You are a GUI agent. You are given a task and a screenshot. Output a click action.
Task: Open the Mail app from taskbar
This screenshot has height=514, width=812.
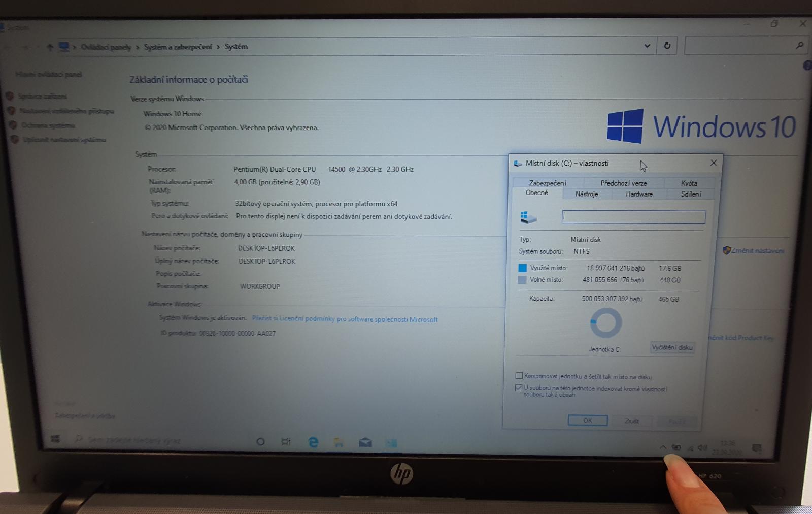pos(365,443)
